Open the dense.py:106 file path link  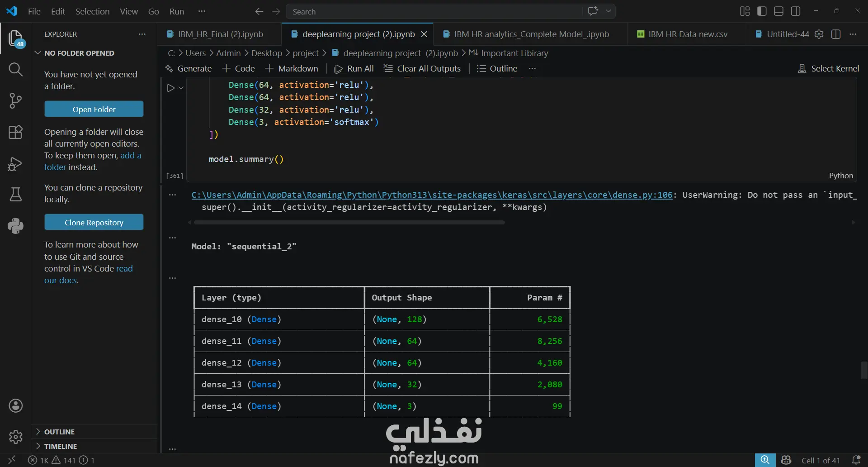click(432, 195)
